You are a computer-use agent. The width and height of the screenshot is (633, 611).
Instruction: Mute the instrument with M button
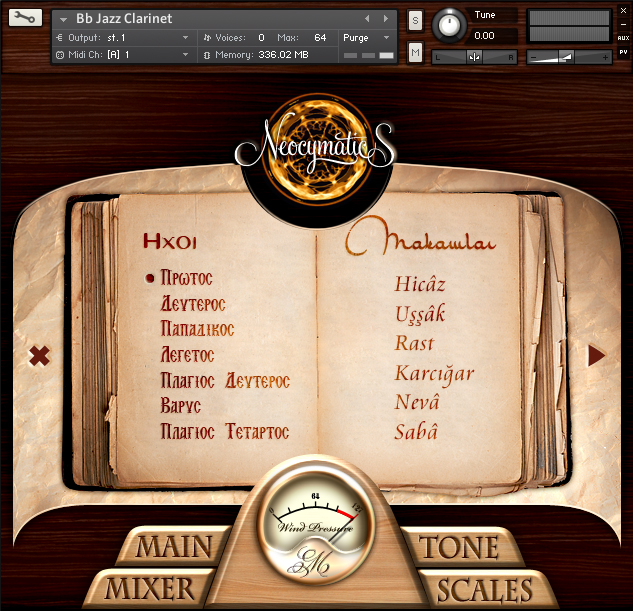(x=415, y=52)
